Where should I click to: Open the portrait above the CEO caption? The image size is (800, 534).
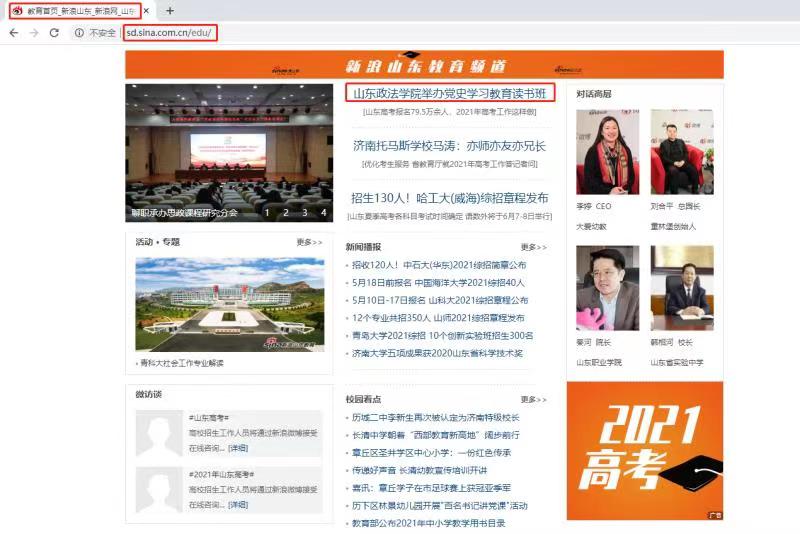607,152
